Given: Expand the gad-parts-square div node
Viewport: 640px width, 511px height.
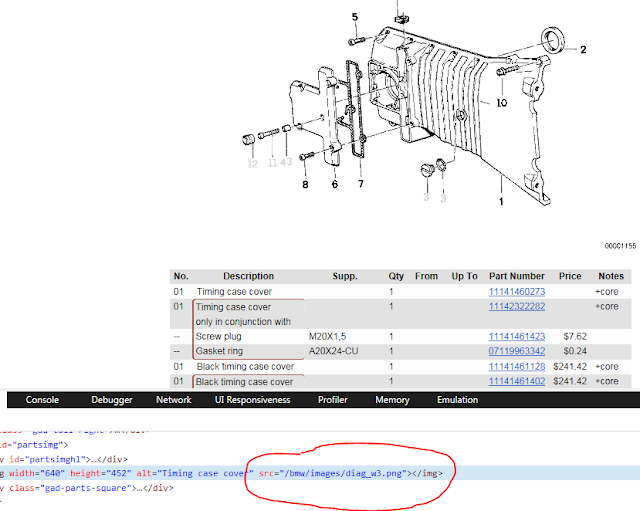Looking at the screenshot, I should tap(87, 488).
